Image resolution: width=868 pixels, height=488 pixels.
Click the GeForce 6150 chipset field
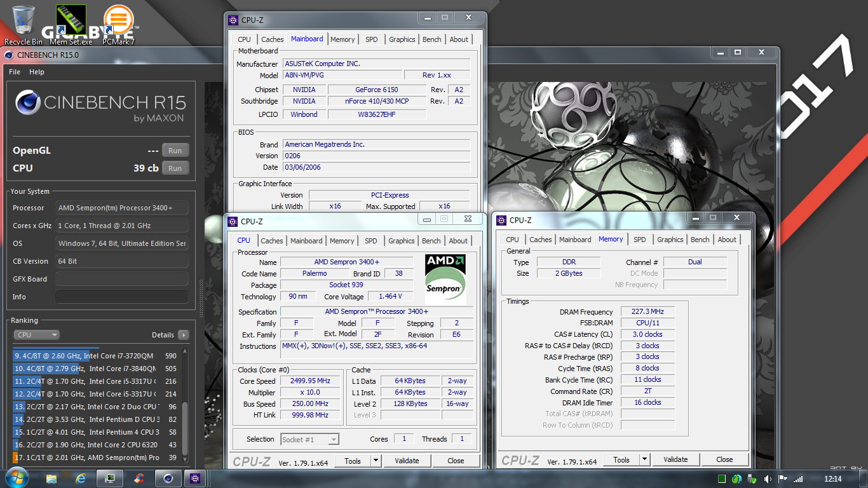pos(377,90)
